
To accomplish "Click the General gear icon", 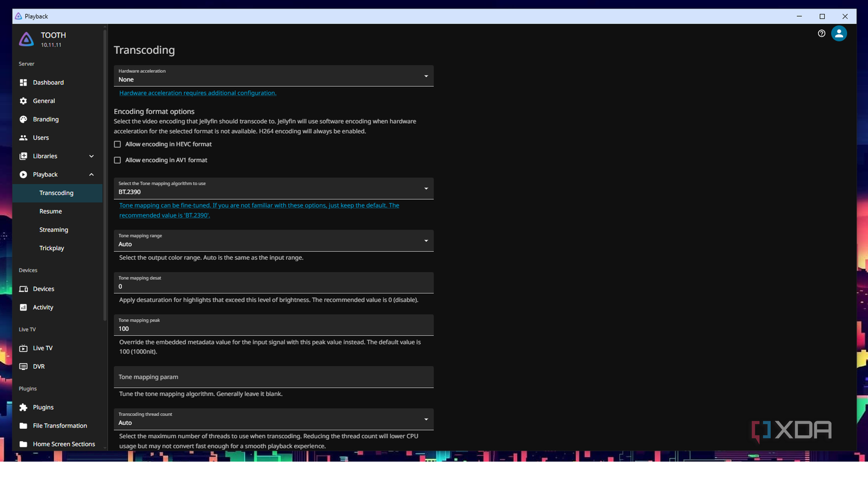I will tap(23, 101).
